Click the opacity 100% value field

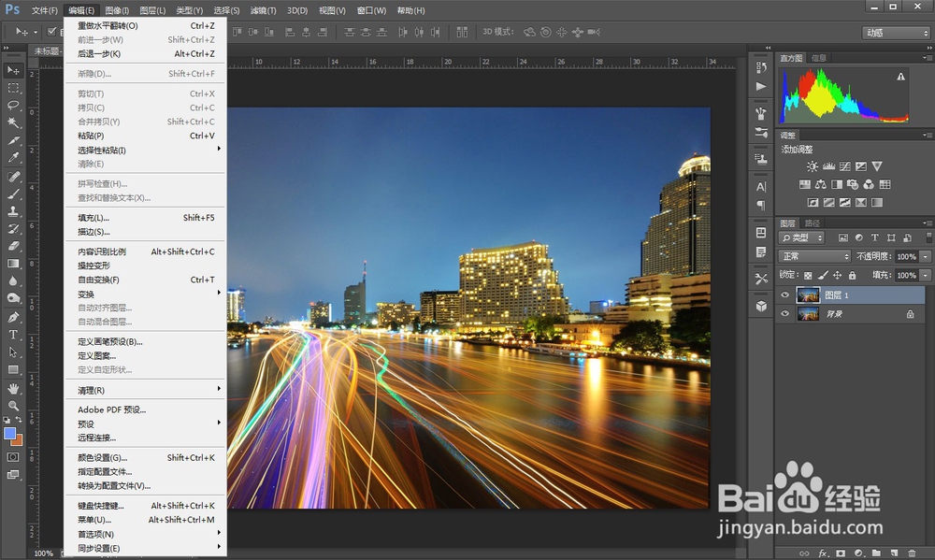tap(906, 256)
